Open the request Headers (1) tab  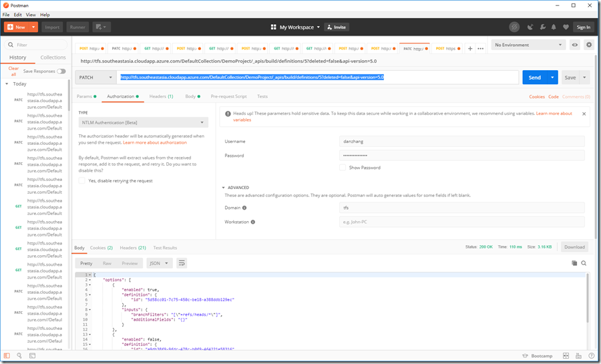click(x=161, y=97)
